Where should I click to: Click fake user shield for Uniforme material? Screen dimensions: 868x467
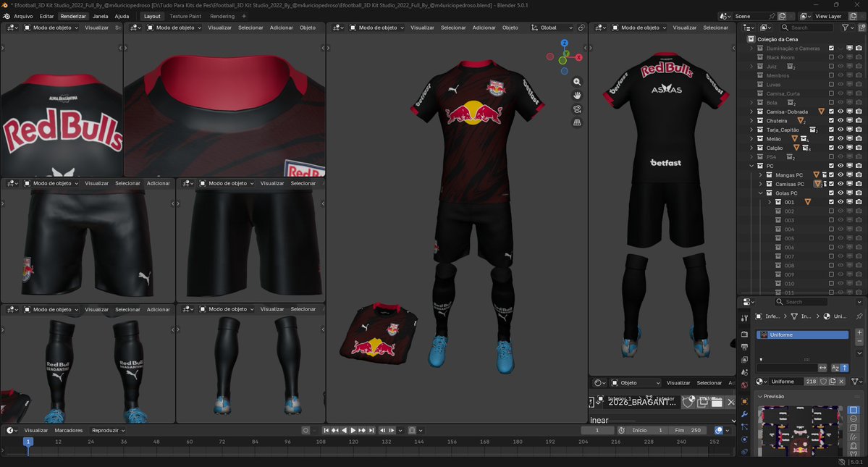pos(823,382)
